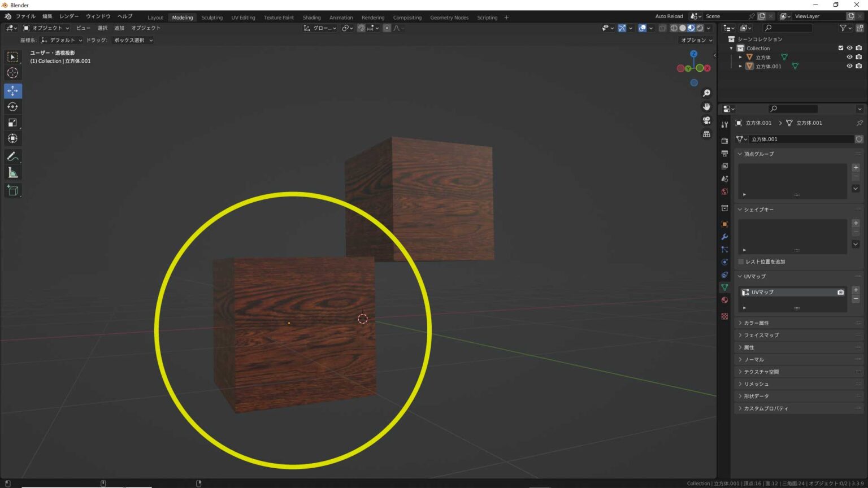This screenshot has width=868, height=488.
Task: Select the Move tool in the toolbar
Action: pos(12,90)
